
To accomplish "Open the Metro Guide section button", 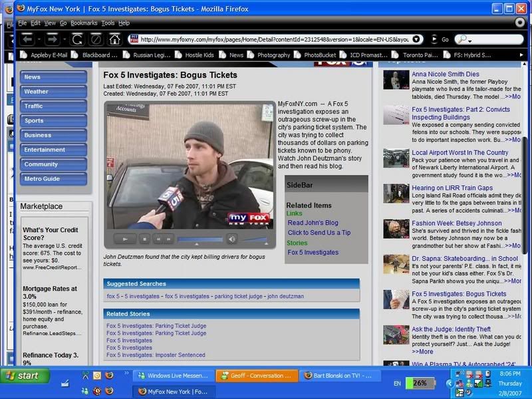I will [x=53, y=179].
